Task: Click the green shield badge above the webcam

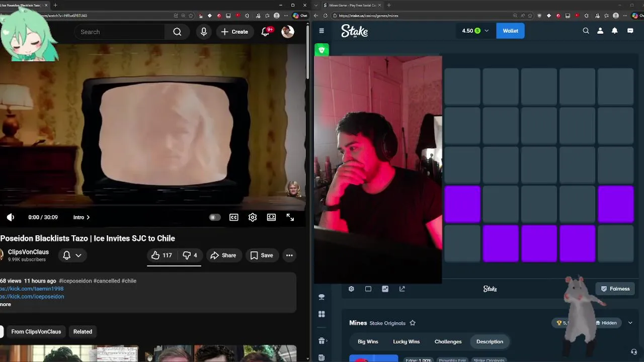Action: click(x=321, y=50)
